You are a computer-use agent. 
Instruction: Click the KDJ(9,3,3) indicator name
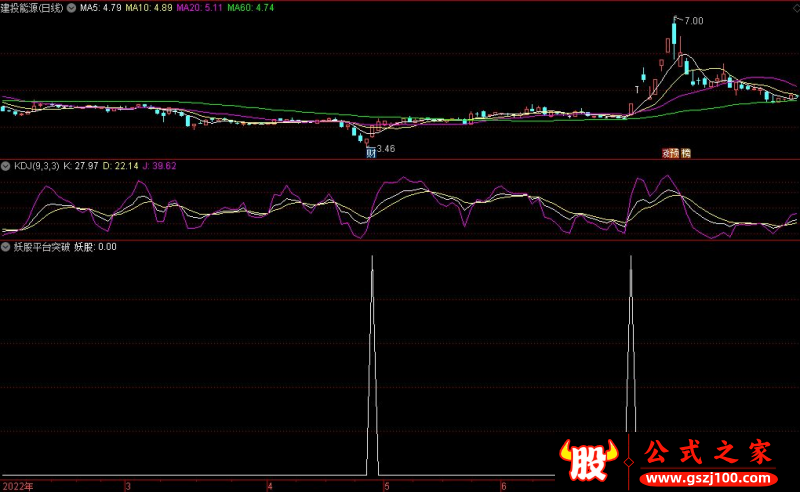coord(36,166)
